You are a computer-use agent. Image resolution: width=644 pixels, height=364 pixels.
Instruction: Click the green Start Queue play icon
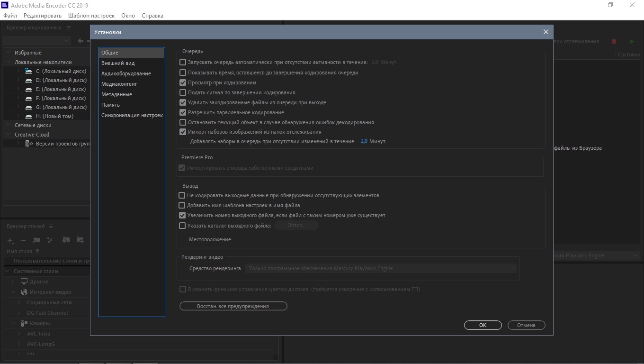pyautogui.click(x=632, y=42)
